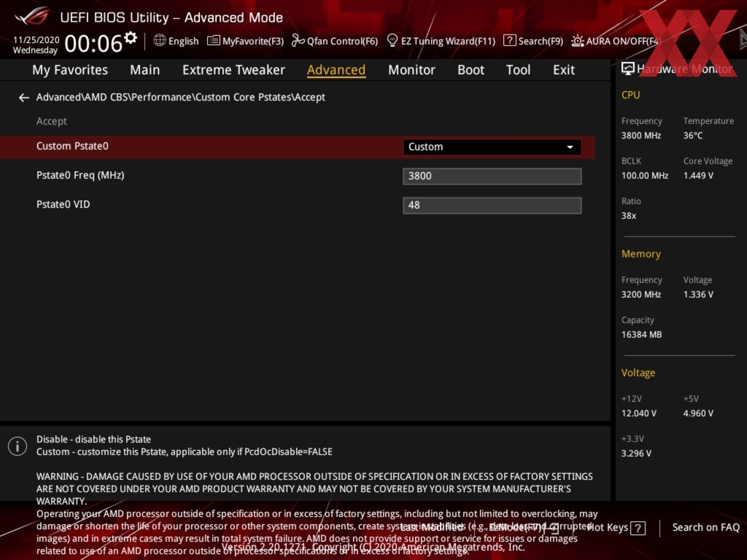The height and width of the screenshot is (560, 747).
Task: Click Memory voltage 1.336 V
Action: (x=698, y=295)
